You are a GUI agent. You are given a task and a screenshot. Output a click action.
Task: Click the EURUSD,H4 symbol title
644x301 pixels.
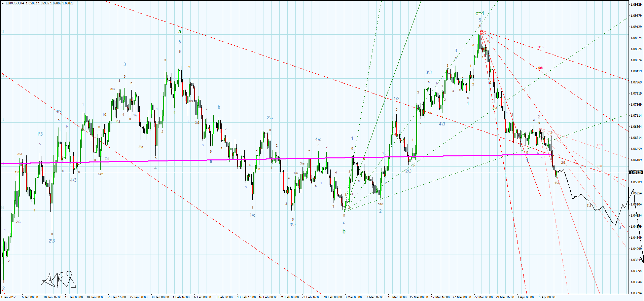pyautogui.click(x=15, y=3)
